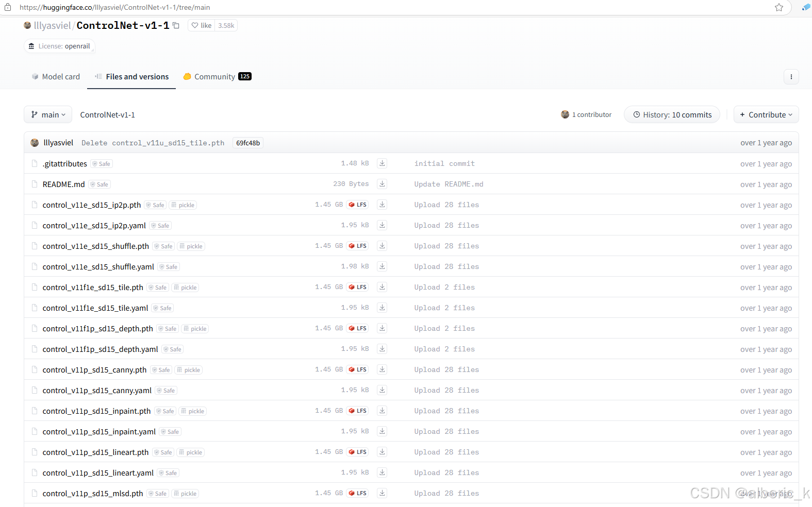View the 1 contributor link
Image resolution: width=812 pixels, height=507 pixels.
tap(586, 114)
